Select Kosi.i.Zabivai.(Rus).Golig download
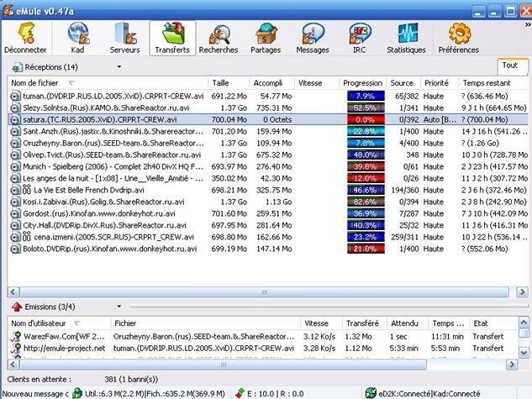This screenshot has height=399, width=532. (103, 202)
